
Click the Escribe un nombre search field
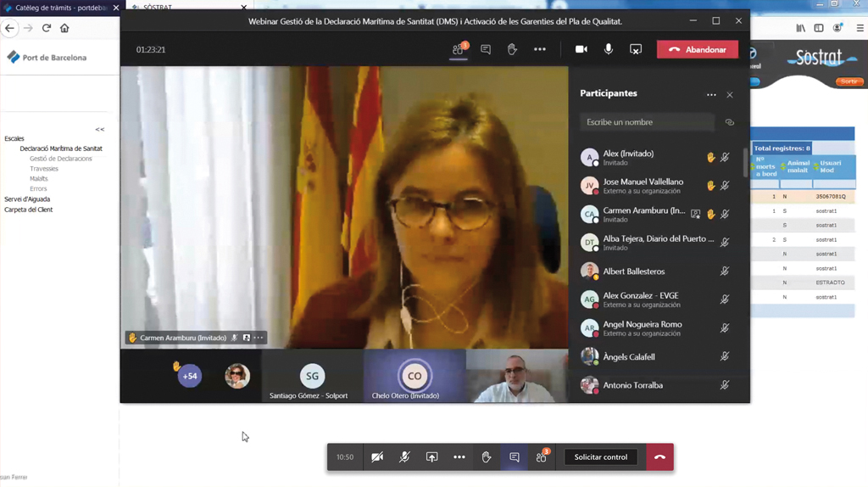648,123
